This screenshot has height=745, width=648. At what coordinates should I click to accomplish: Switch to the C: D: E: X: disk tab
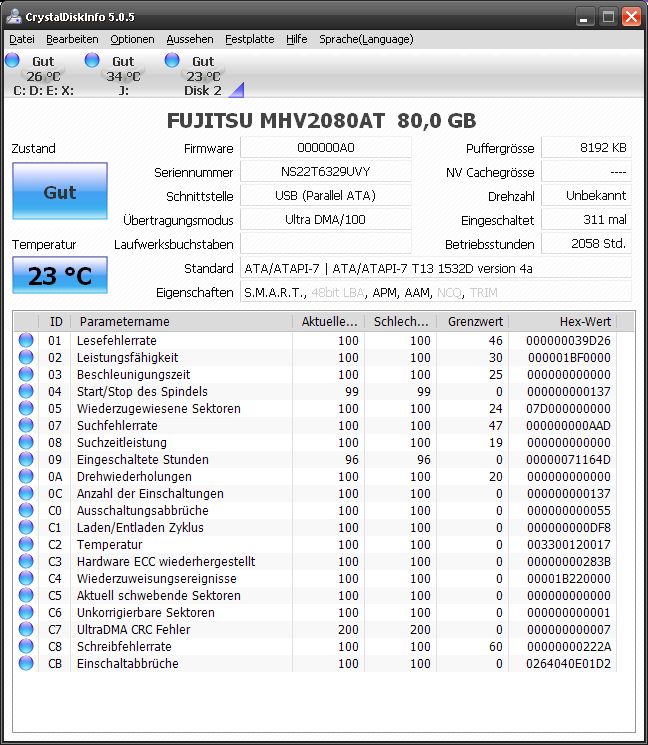click(x=43, y=76)
